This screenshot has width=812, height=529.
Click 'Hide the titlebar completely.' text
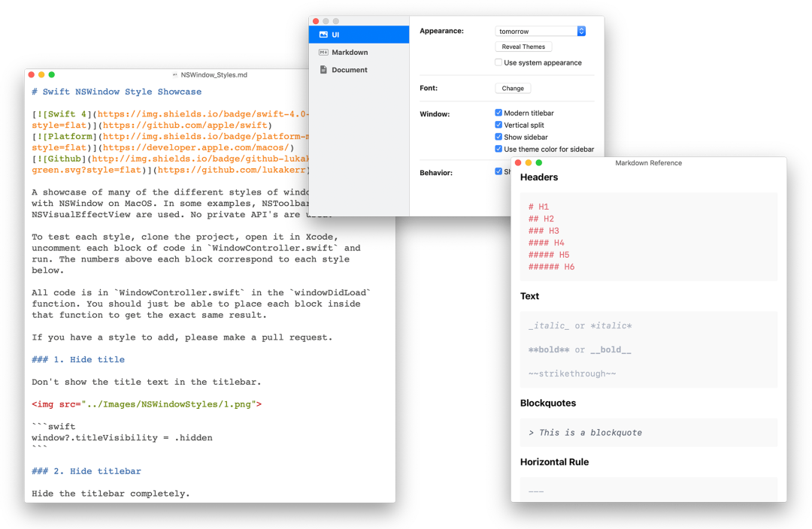point(111,494)
